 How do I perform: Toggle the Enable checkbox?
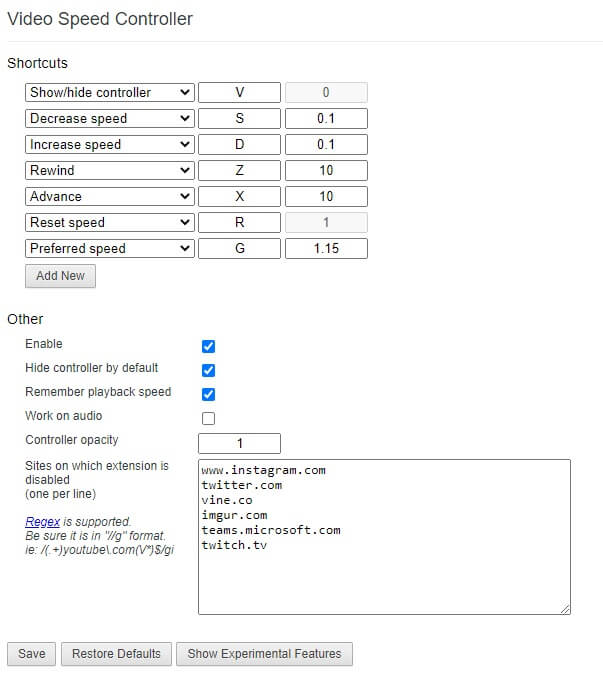[x=209, y=346]
